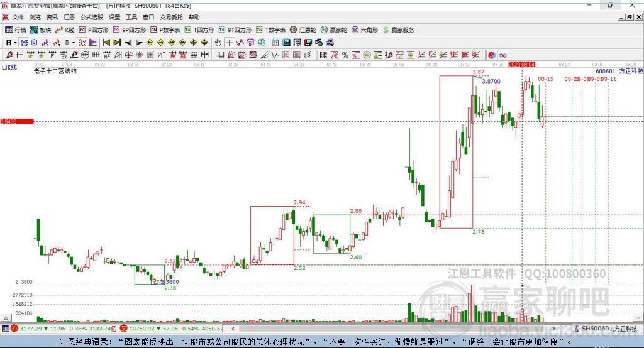Open the 9T四方形 tool
The image size is (644, 348).
235,30
